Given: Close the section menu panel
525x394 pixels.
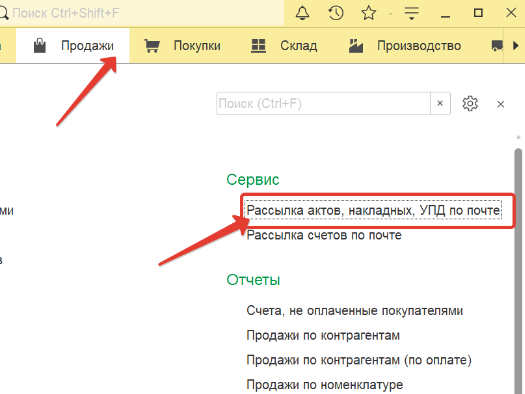Looking at the screenshot, I should tap(501, 104).
